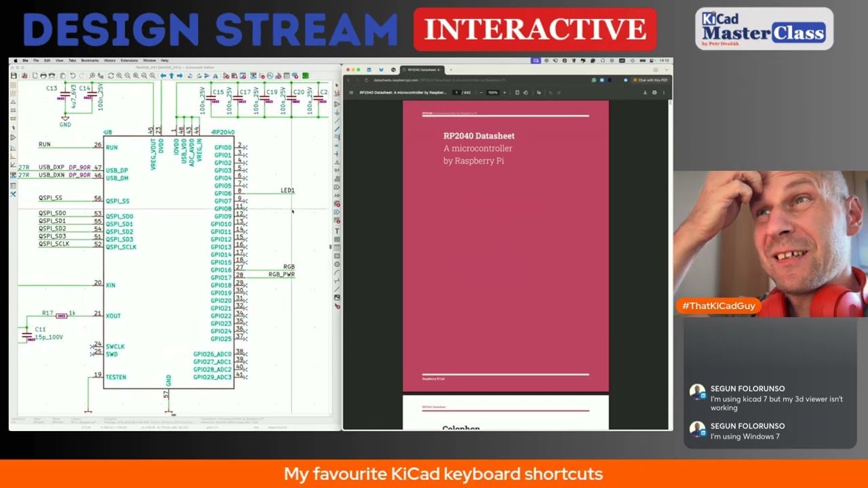Click the PDF rotate icon
The height and width of the screenshot is (488, 868).
526,92
